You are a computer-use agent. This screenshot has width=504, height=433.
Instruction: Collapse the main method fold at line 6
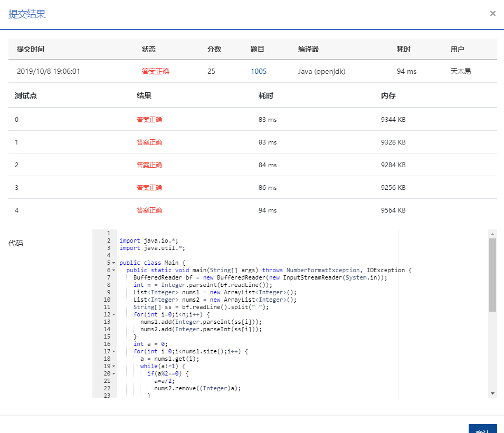click(114, 270)
